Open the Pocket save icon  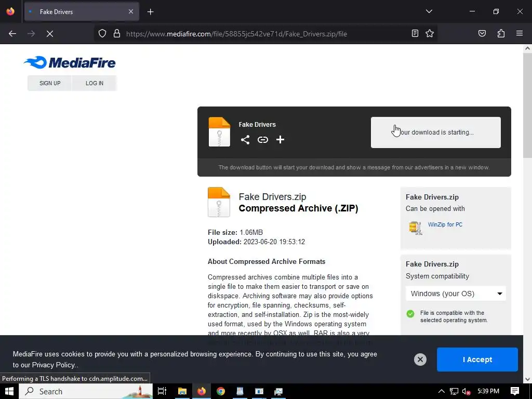tap(482, 33)
